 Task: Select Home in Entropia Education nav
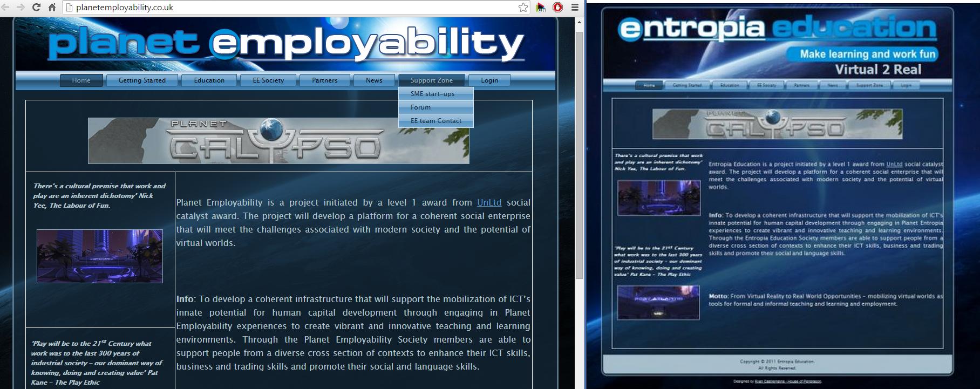pyautogui.click(x=649, y=85)
